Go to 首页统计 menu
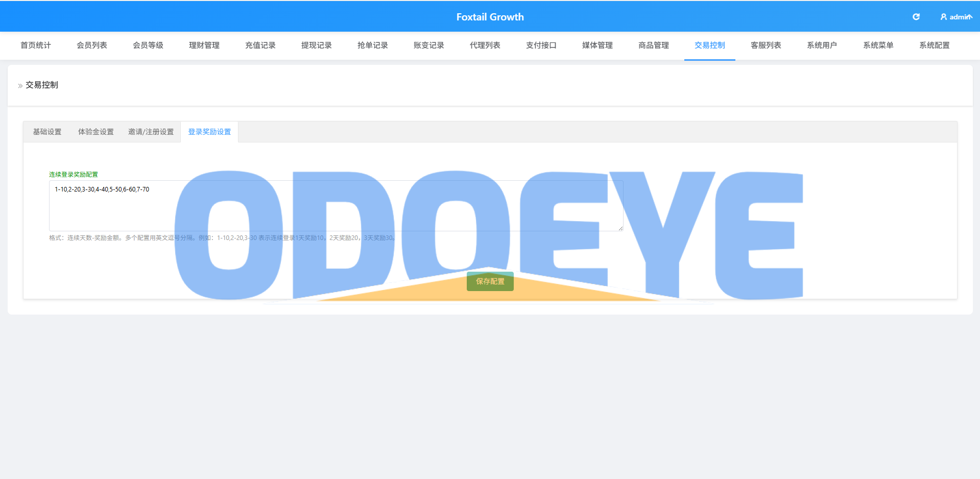Screen dimensions: 980x479 click(x=36, y=45)
